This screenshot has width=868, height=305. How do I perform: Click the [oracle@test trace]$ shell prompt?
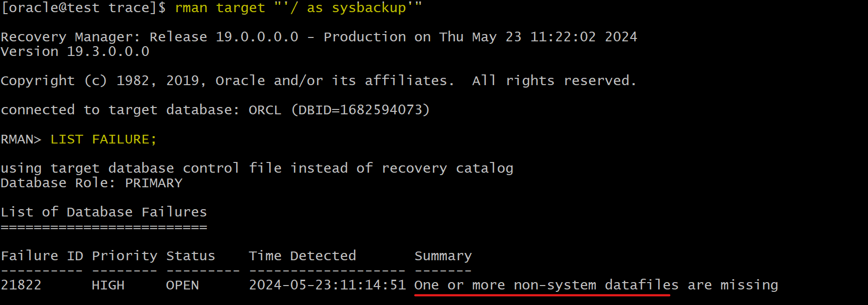click(x=83, y=8)
